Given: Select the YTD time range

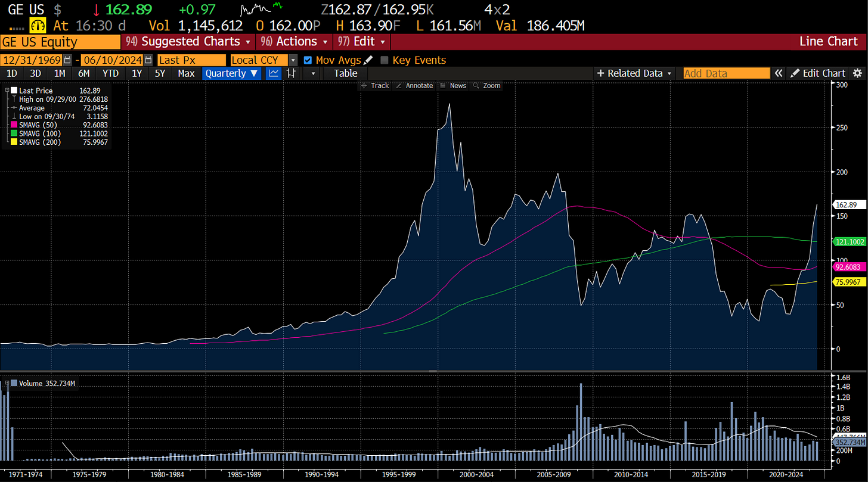Looking at the screenshot, I should tap(110, 73).
